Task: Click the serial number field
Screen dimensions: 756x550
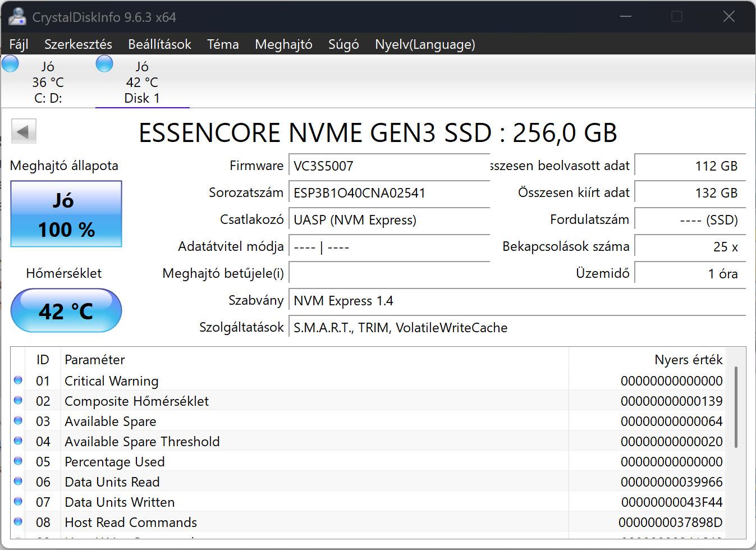Action: (x=388, y=193)
